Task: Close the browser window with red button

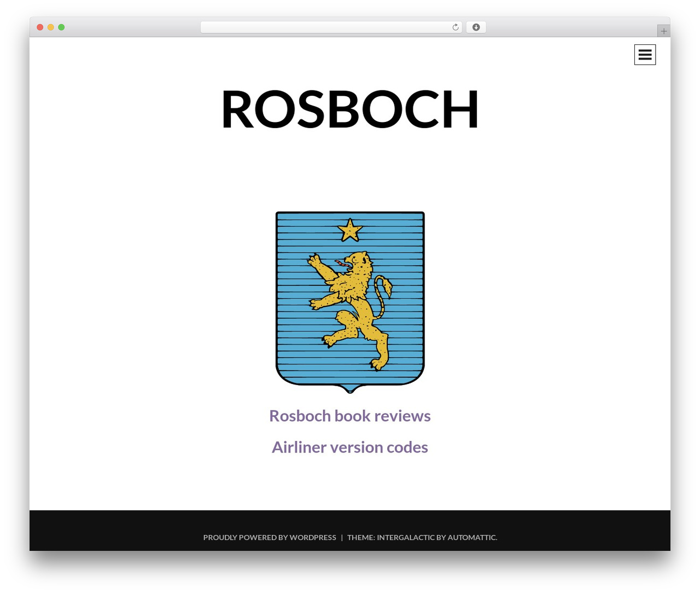Action: click(40, 27)
